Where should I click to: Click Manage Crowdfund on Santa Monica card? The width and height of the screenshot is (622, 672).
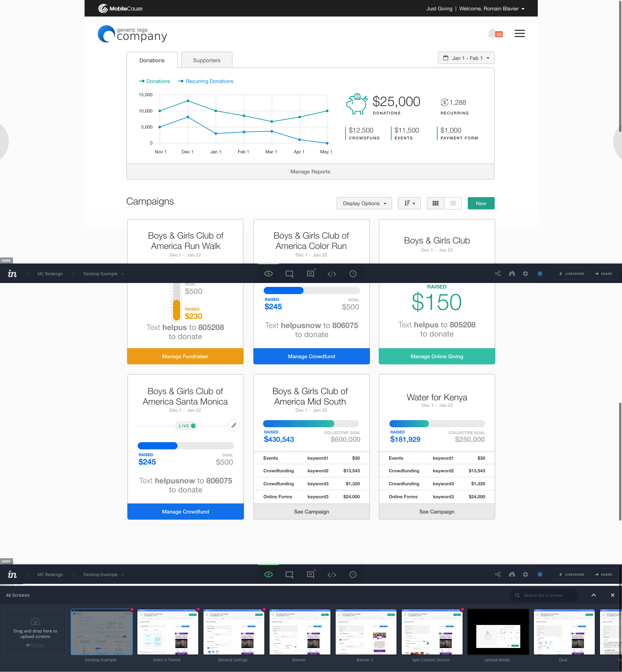pos(185,511)
